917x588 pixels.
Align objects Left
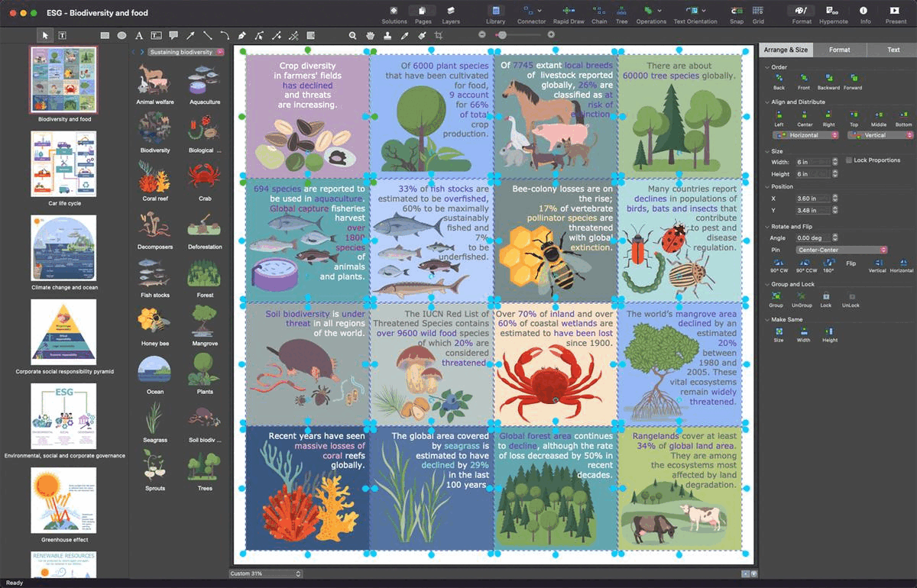click(x=779, y=115)
